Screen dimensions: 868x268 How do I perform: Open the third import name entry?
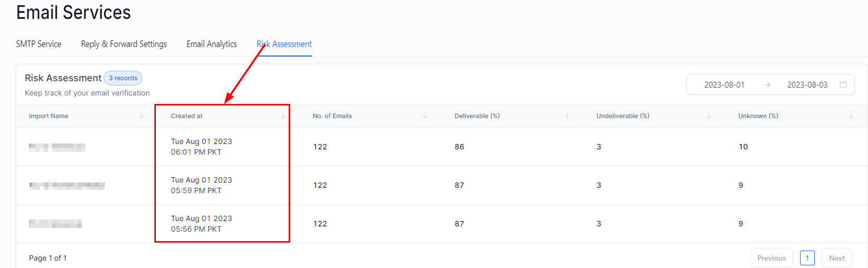55,224
